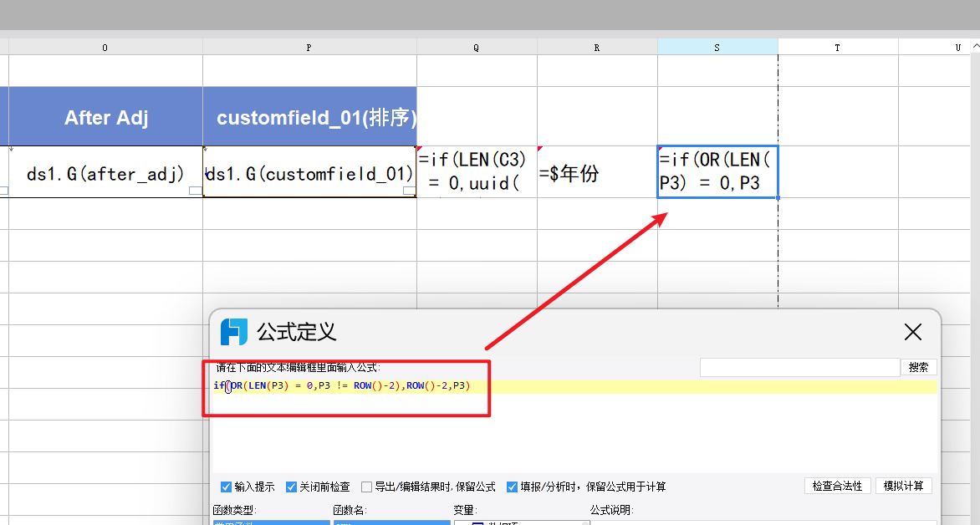Screen dimensions: 980x525
Task: Select column S header
Action: coord(717,48)
